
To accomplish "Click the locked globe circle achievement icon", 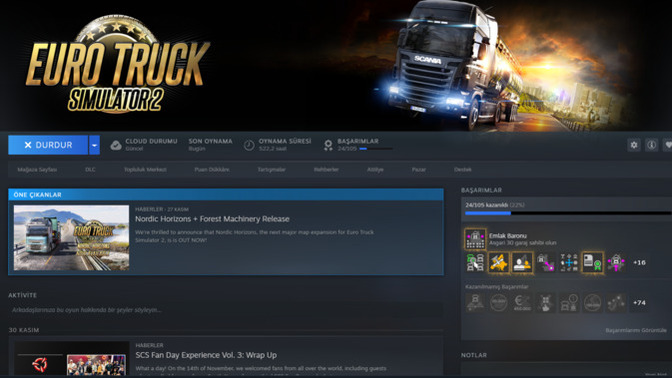I will (593, 303).
